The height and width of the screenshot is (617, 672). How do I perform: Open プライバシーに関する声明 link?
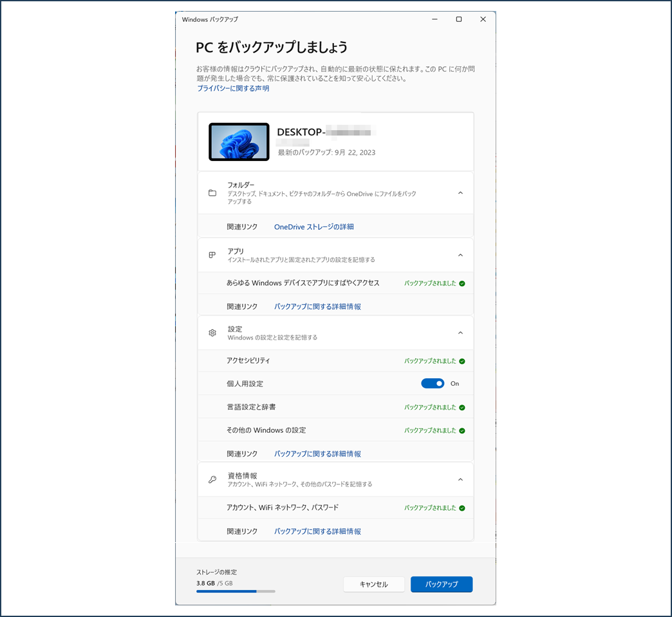point(233,88)
